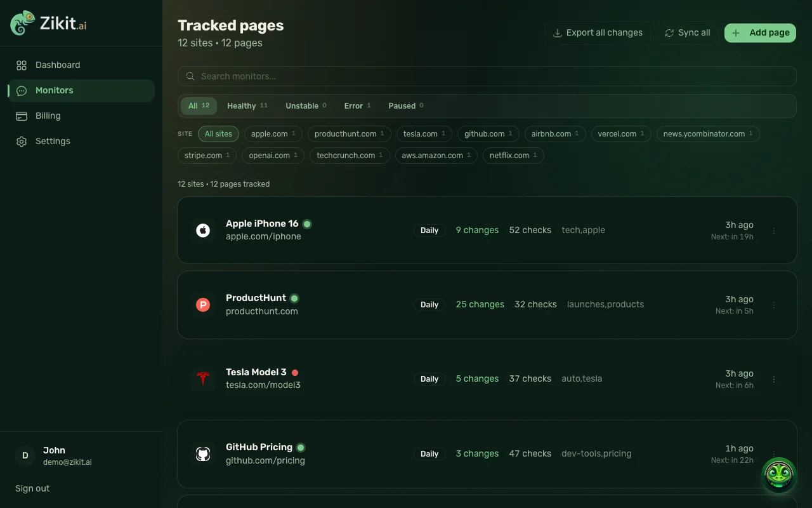Click the 5 changes count for Tesla Model 3
The width and height of the screenshot is (812, 508).
pos(477,379)
